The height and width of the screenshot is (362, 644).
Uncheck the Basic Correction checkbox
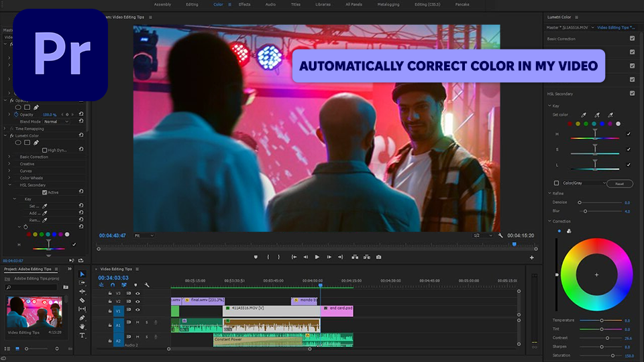click(632, 39)
